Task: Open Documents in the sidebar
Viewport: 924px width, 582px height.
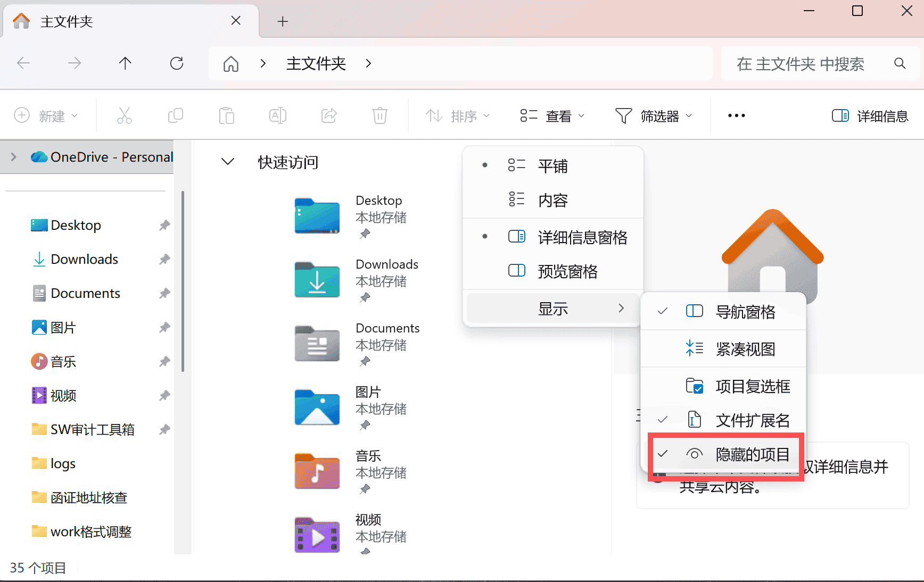Action: click(86, 294)
